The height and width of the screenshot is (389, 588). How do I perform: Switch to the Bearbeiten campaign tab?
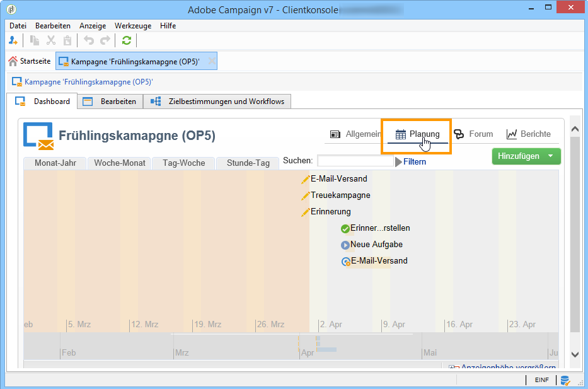[110, 102]
